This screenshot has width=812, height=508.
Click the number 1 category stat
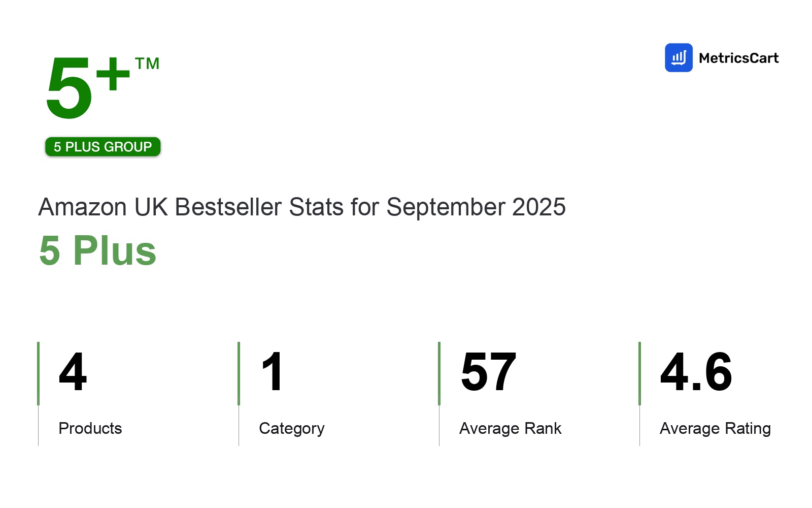272,372
